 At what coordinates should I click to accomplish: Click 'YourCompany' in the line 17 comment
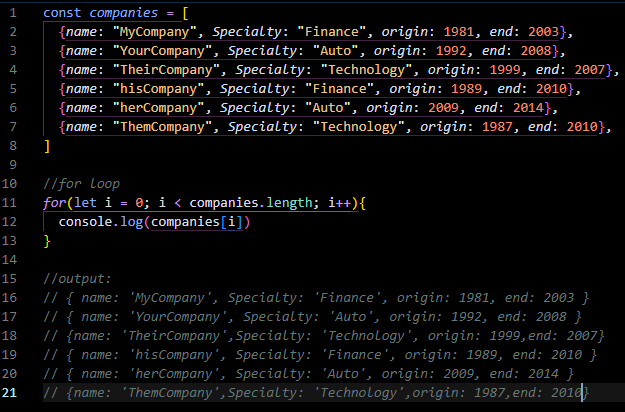tap(178, 317)
